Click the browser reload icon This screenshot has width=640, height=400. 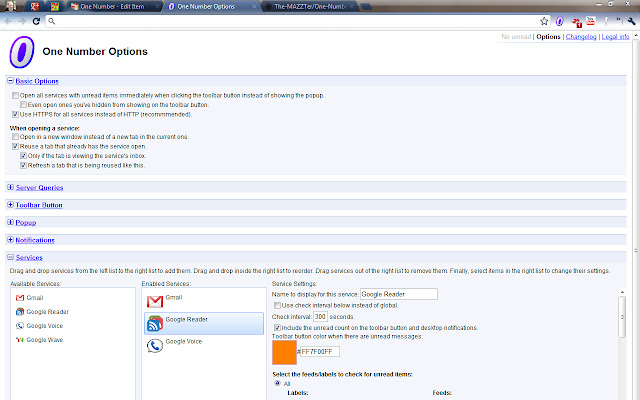click(x=36, y=21)
